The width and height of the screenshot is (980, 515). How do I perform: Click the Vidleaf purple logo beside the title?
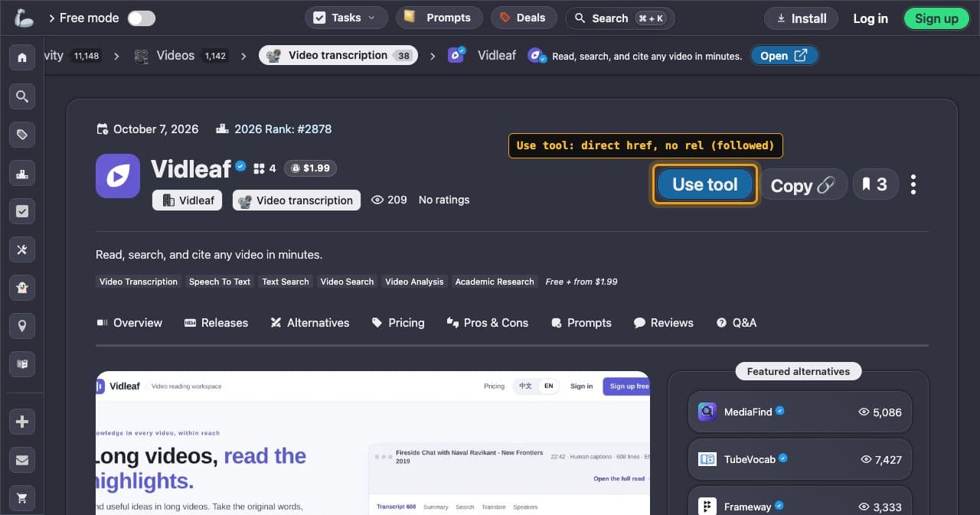tap(118, 176)
